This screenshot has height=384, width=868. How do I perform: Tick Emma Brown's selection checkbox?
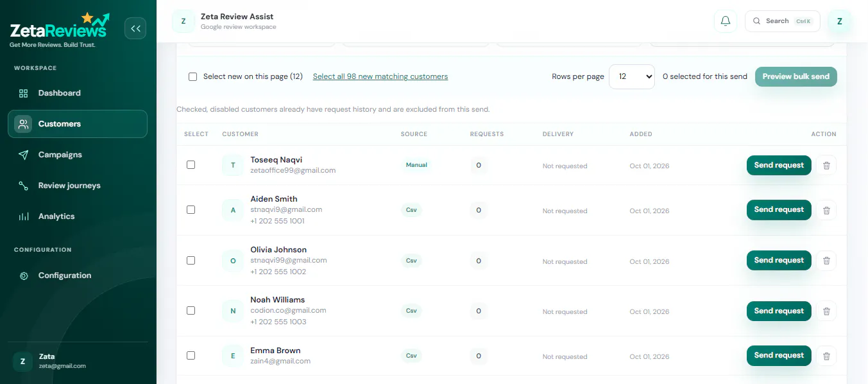pyautogui.click(x=191, y=355)
